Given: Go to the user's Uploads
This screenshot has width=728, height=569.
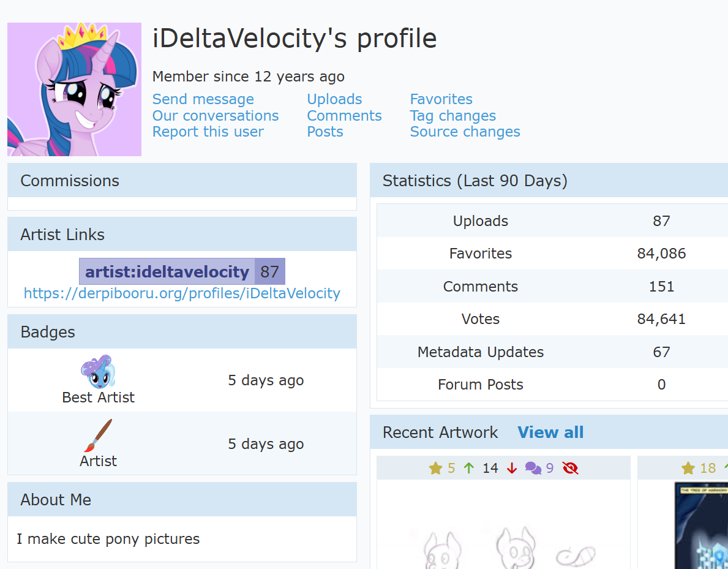Looking at the screenshot, I should pos(334,99).
